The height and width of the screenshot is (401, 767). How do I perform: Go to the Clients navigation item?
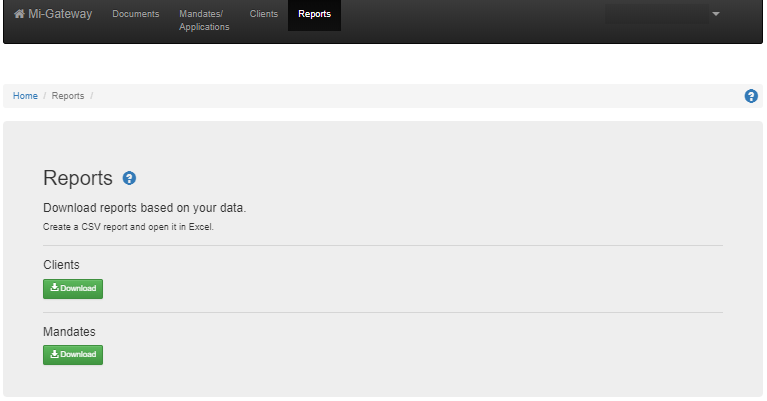coord(264,14)
